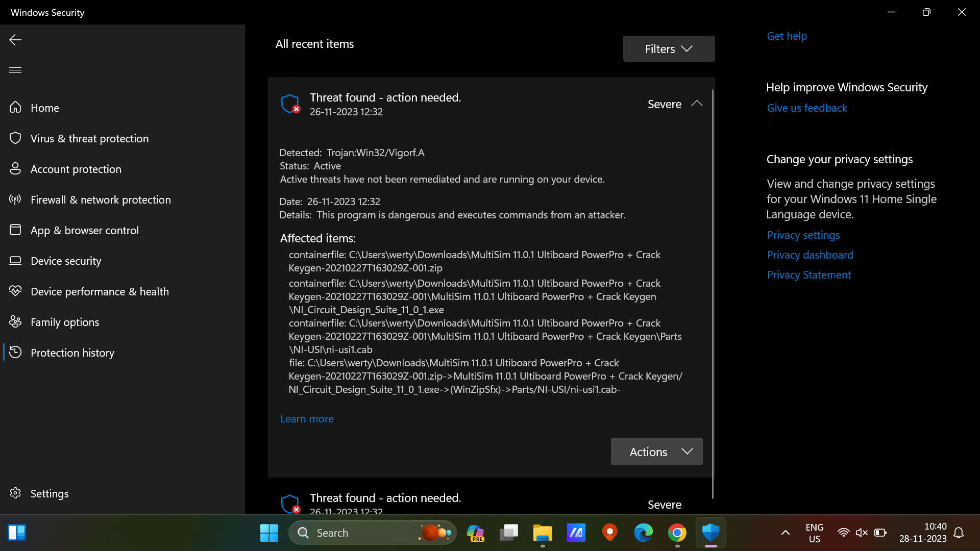Collapse the first Severe threat details
This screenshot has width=980, height=551.
point(697,104)
